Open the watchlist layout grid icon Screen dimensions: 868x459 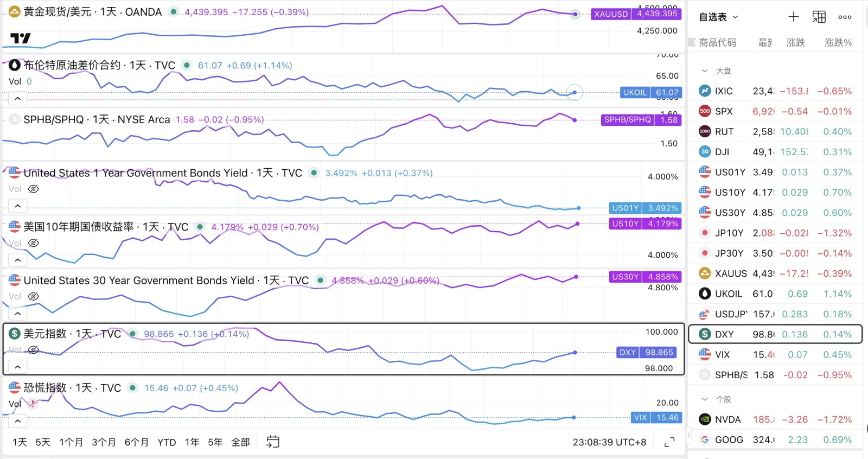click(x=819, y=17)
